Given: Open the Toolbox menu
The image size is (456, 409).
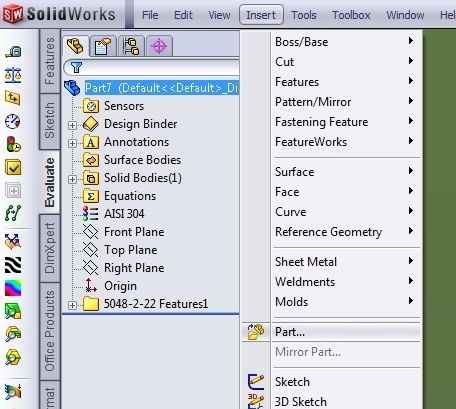Looking at the screenshot, I should coord(351,15).
